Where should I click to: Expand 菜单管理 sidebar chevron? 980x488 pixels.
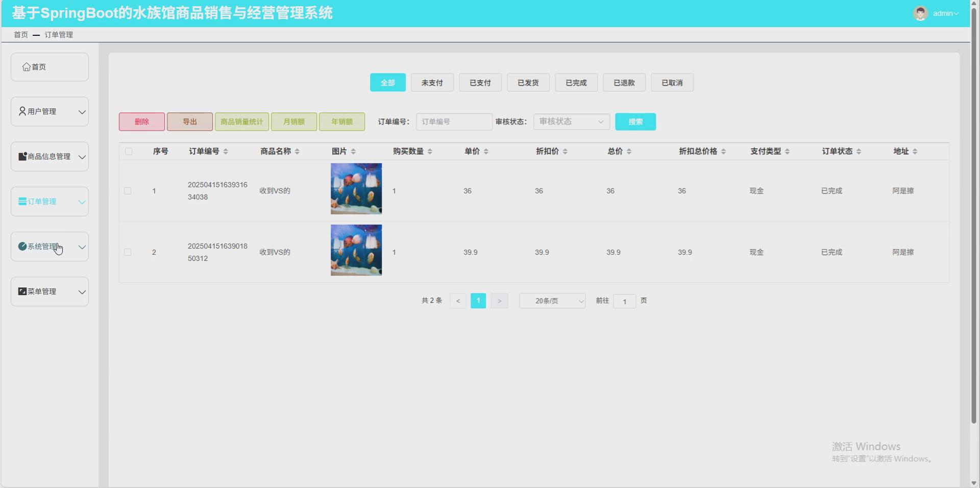coord(82,292)
